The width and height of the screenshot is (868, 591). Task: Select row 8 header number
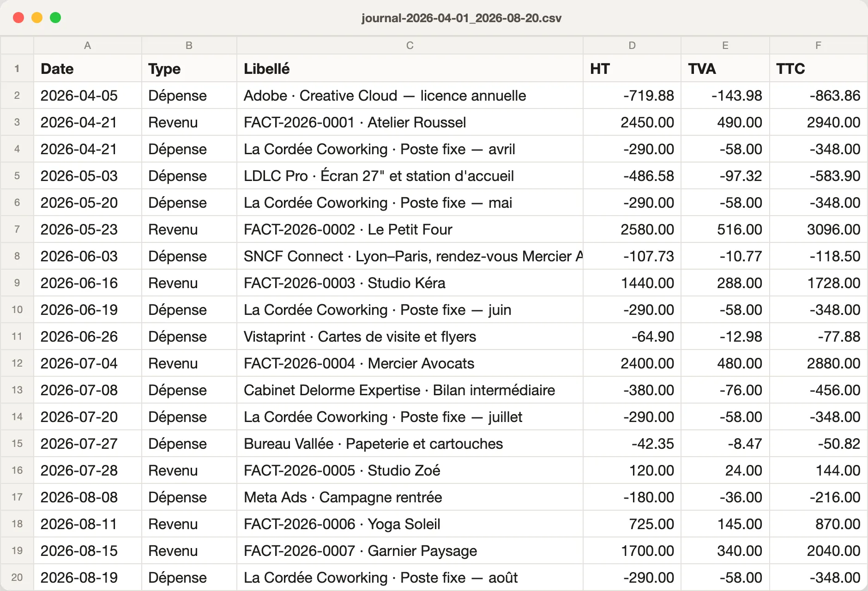tap(17, 256)
